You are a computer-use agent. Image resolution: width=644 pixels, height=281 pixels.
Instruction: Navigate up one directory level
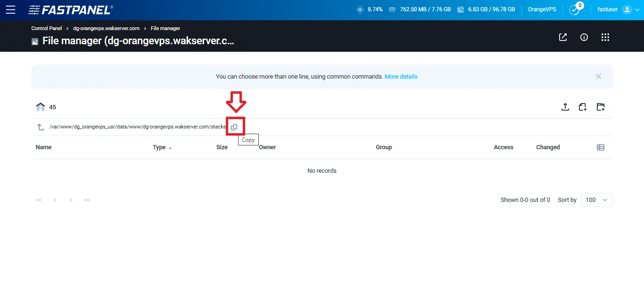pos(40,127)
